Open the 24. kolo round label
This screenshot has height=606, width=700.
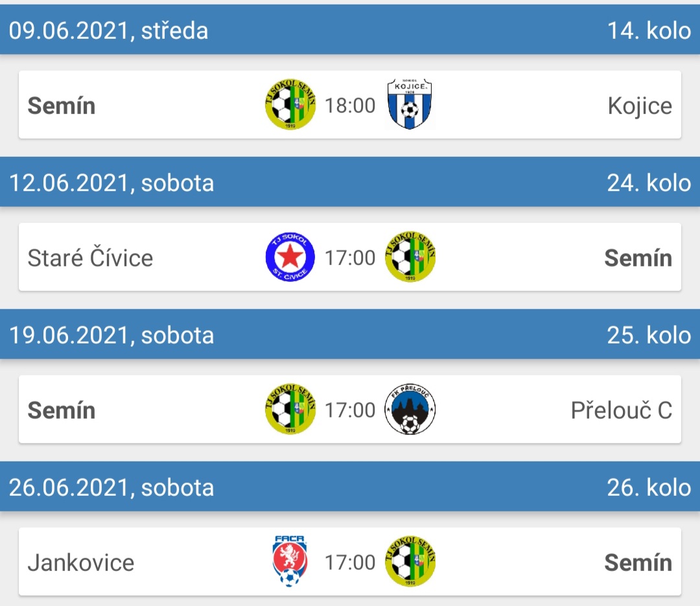tap(649, 183)
